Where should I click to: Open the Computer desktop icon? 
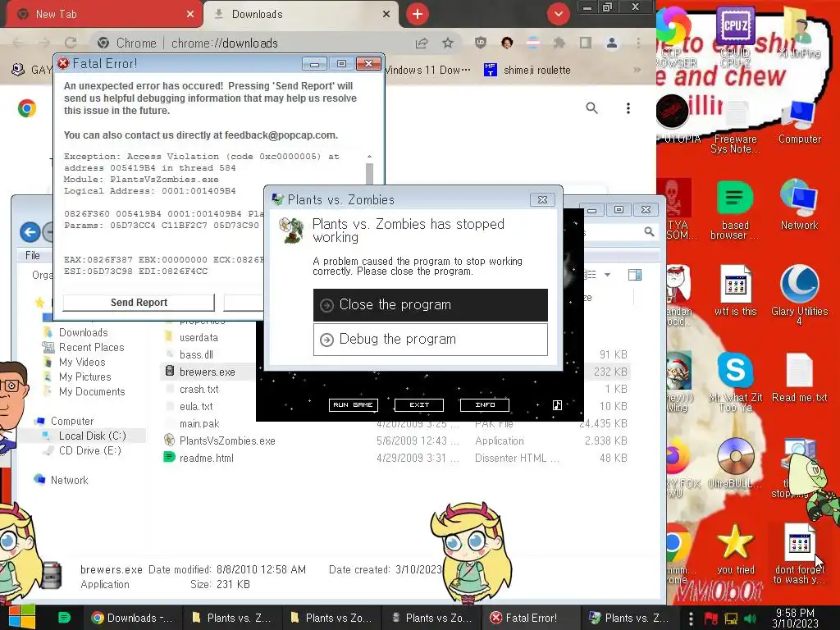pos(799,123)
